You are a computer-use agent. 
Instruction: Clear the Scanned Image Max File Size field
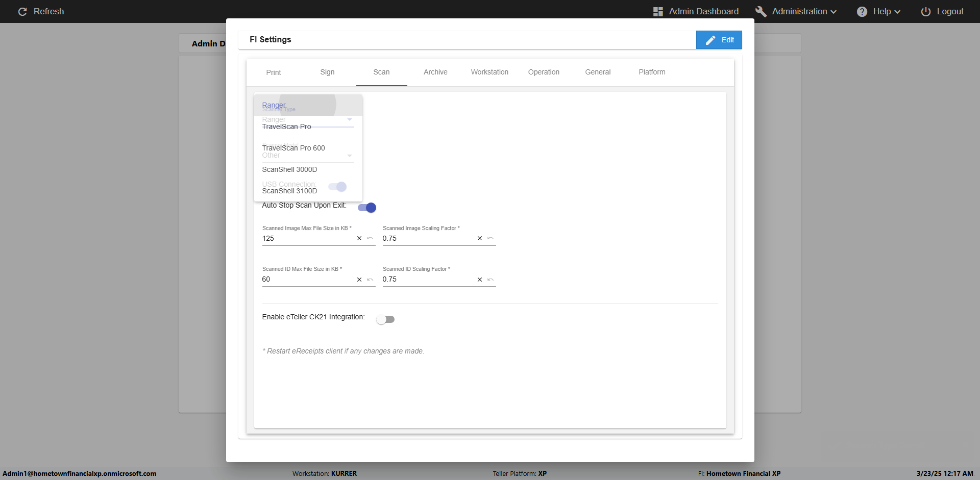coord(359,238)
